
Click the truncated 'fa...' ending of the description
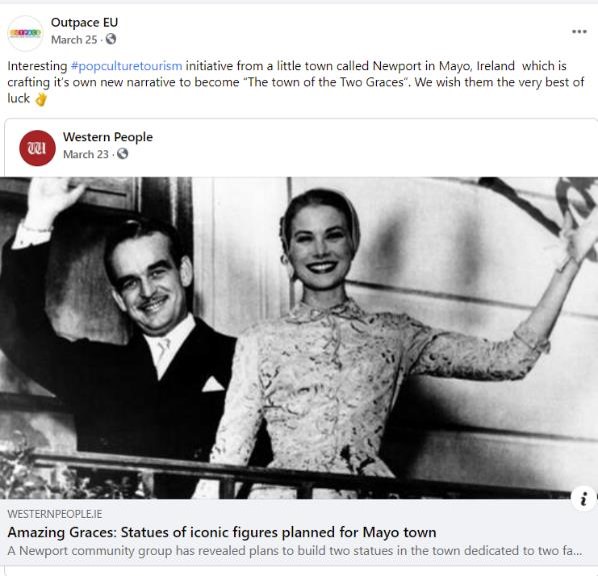tap(572, 551)
